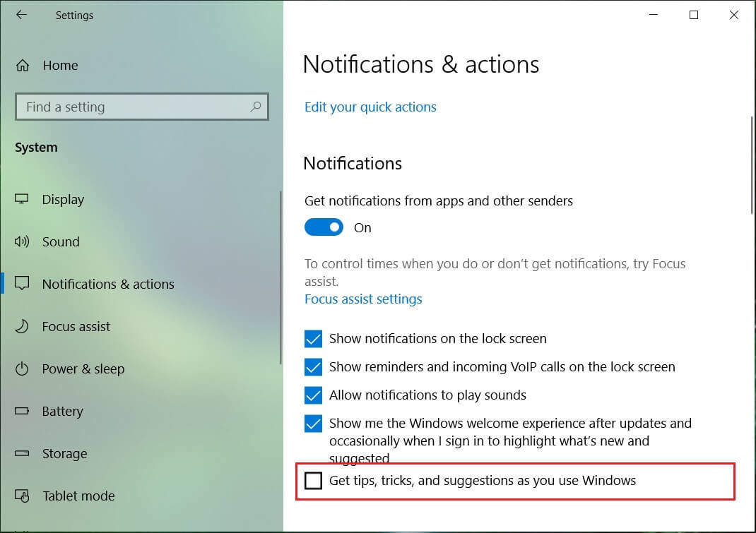The image size is (756, 533).
Task: Uncheck Show notifications on the lock screen
Action: (x=314, y=339)
